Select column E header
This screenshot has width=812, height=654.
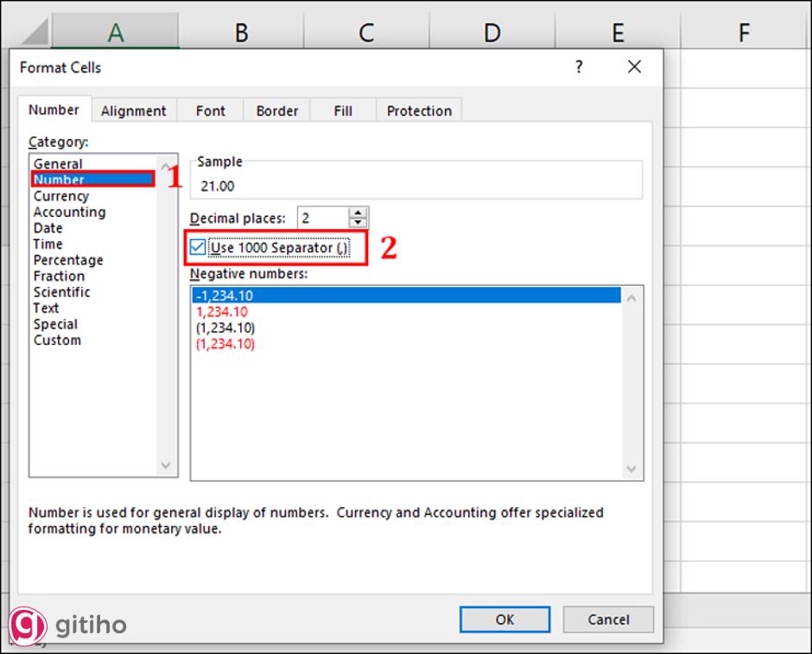tap(618, 32)
